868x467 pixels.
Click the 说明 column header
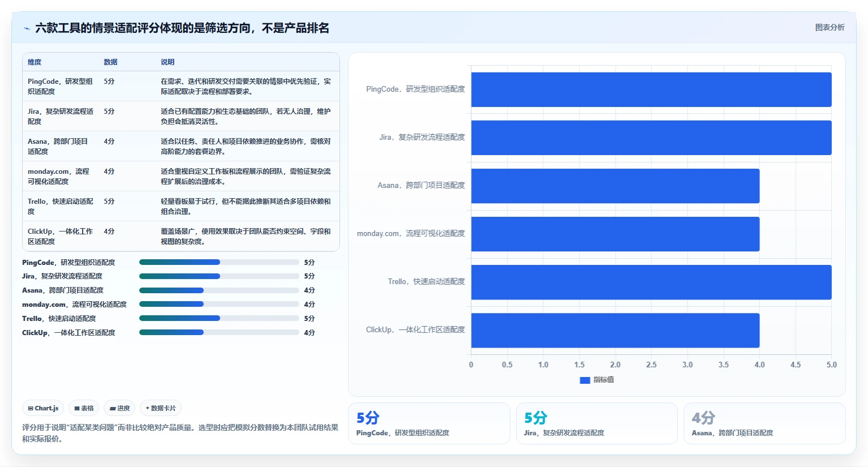pyautogui.click(x=167, y=62)
